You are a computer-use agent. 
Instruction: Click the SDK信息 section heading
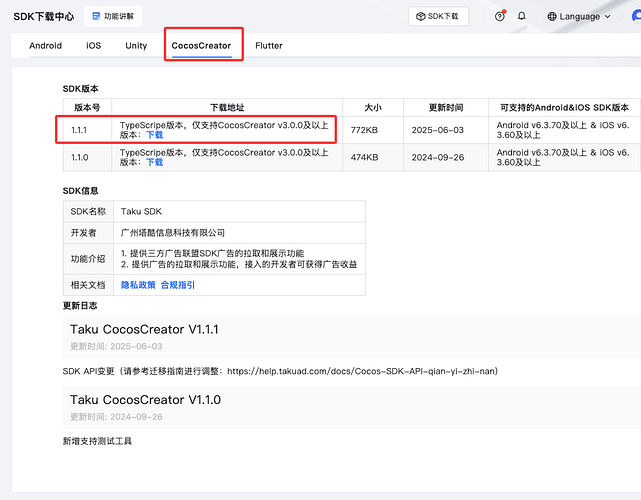81,191
